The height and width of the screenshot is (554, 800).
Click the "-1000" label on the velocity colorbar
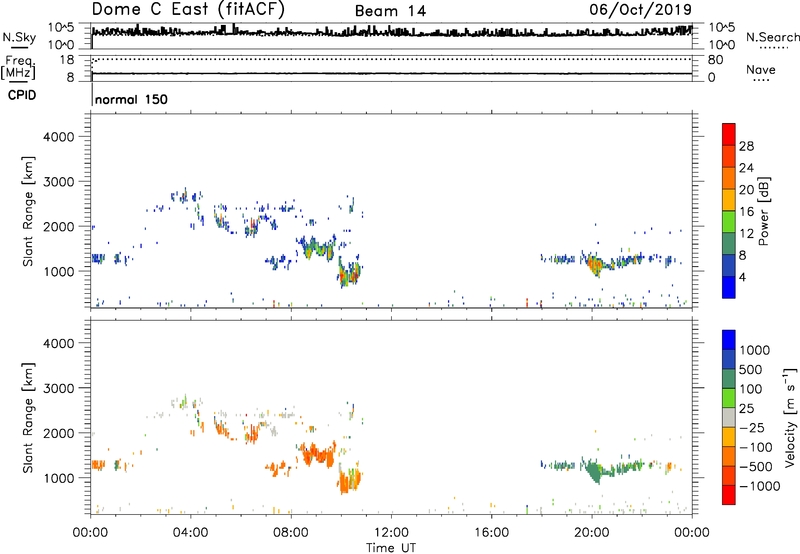760,486
